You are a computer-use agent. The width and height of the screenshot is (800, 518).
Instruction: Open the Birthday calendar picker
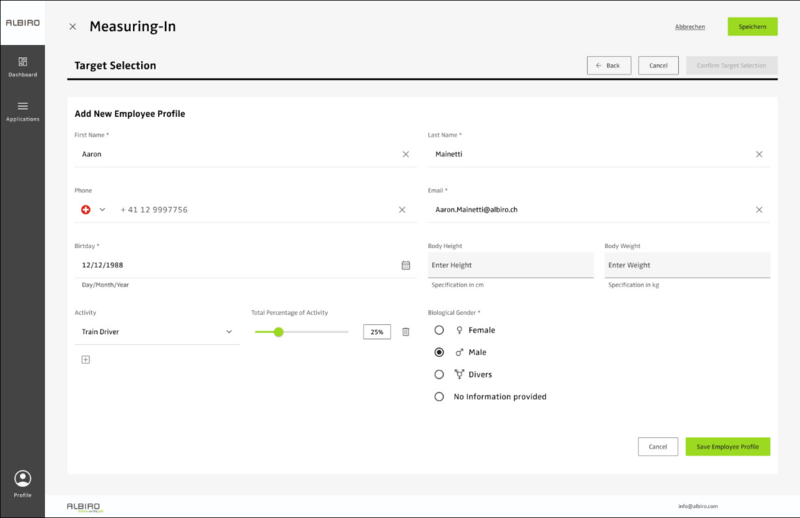pyautogui.click(x=405, y=265)
